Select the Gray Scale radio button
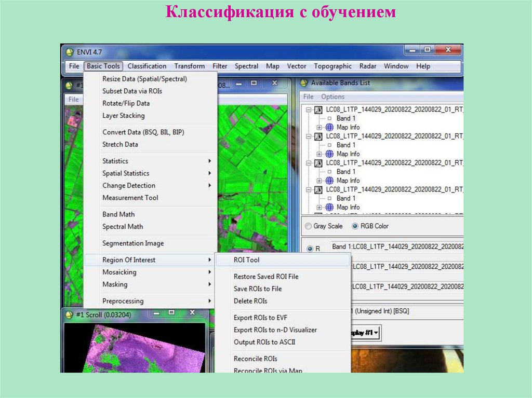This screenshot has height=398, width=532. click(x=308, y=226)
